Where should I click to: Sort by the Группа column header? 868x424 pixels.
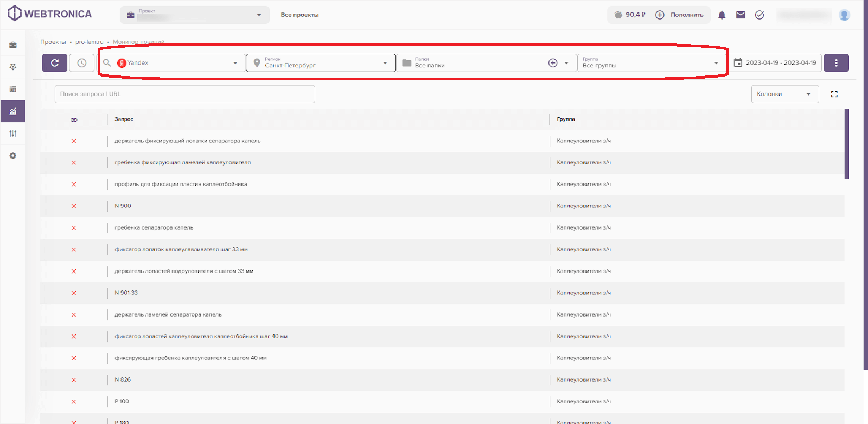tap(566, 119)
